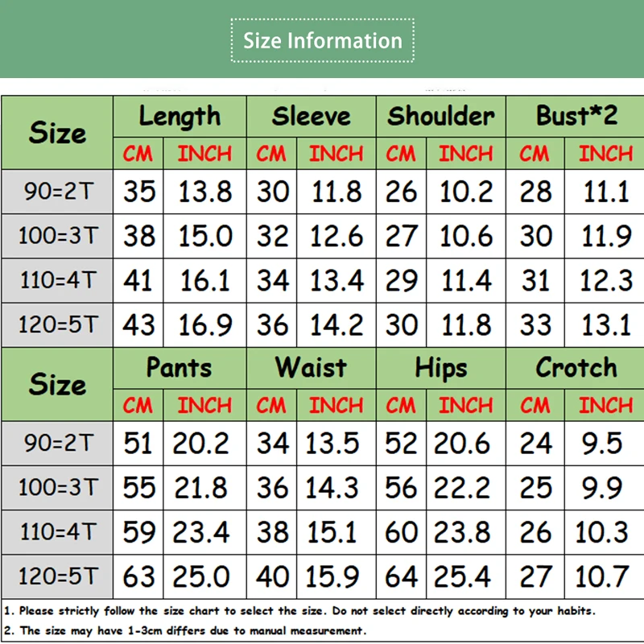Image resolution: width=644 pixels, height=644 pixels.
Task: Click the Size Information title box
Action: (323, 40)
